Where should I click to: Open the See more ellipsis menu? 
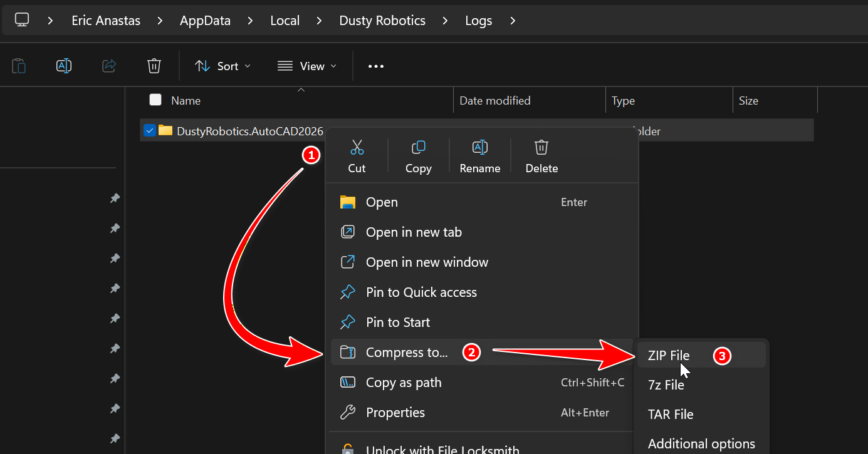tap(376, 66)
